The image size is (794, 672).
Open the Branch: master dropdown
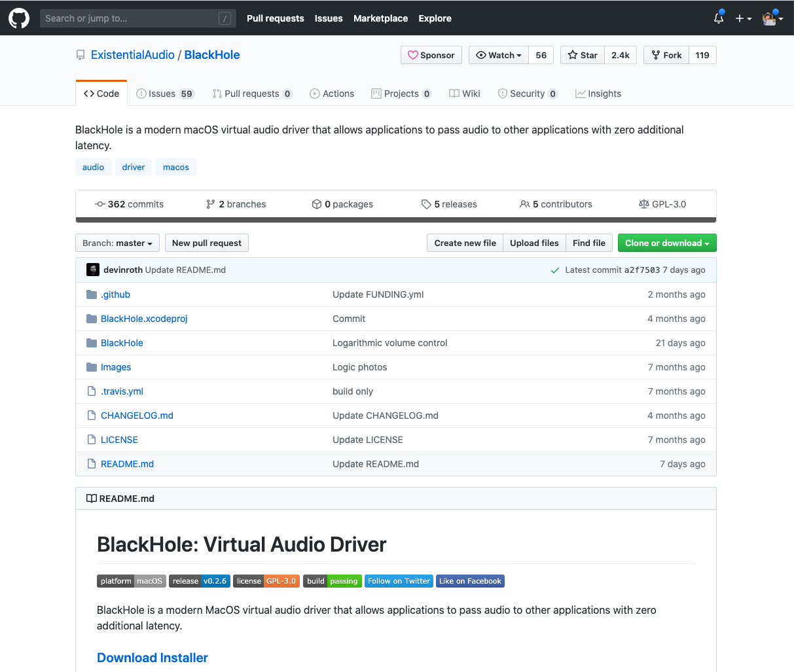[x=117, y=243]
